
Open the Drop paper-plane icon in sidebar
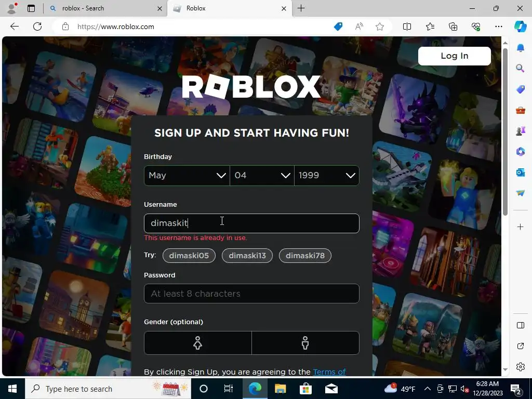pos(521,193)
